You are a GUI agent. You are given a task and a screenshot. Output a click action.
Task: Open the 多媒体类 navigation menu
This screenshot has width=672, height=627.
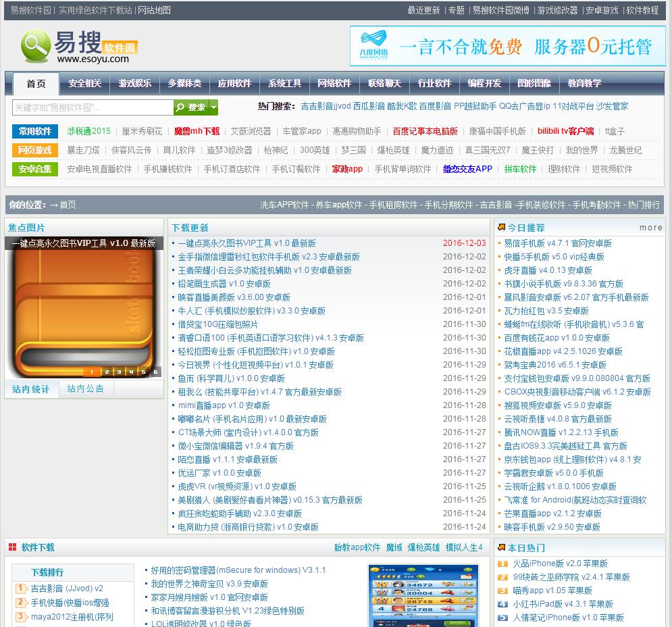184,83
